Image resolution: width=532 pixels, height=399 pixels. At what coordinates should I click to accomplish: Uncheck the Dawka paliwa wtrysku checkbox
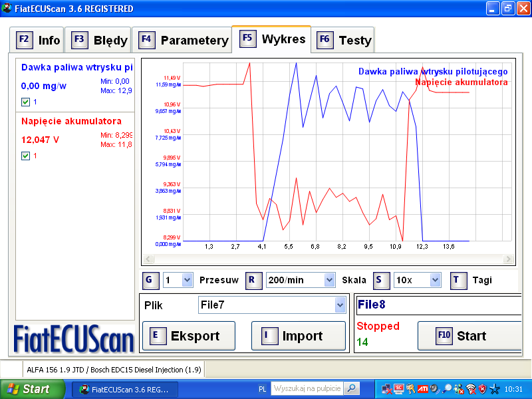coord(25,102)
